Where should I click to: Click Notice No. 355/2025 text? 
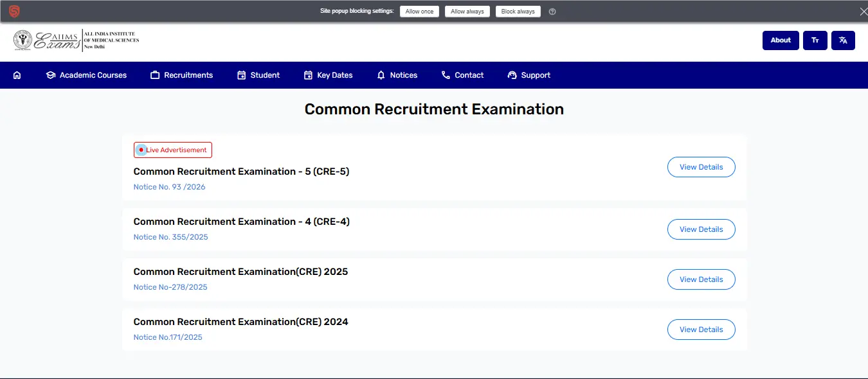(x=171, y=237)
